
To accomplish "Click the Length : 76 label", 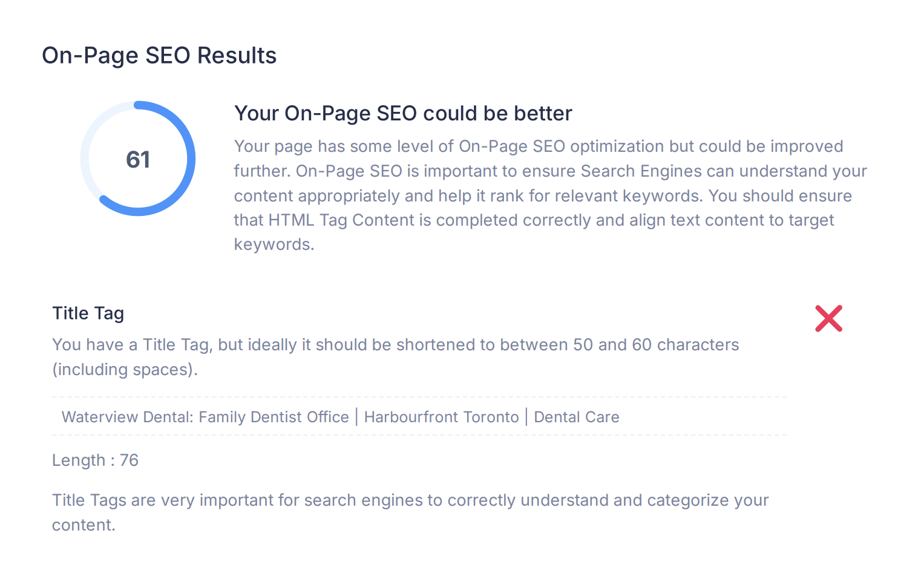I will pyautogui.click(x=96, y=460).
